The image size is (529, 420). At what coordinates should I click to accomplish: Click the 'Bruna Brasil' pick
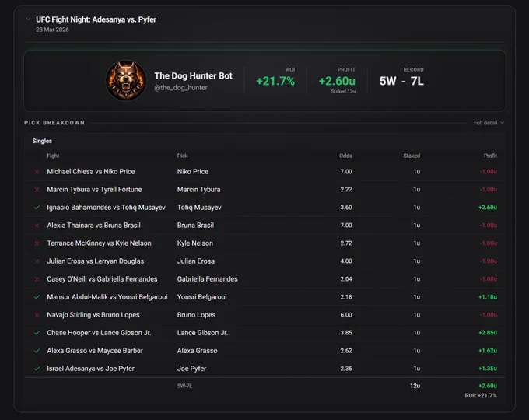point(196,226)
